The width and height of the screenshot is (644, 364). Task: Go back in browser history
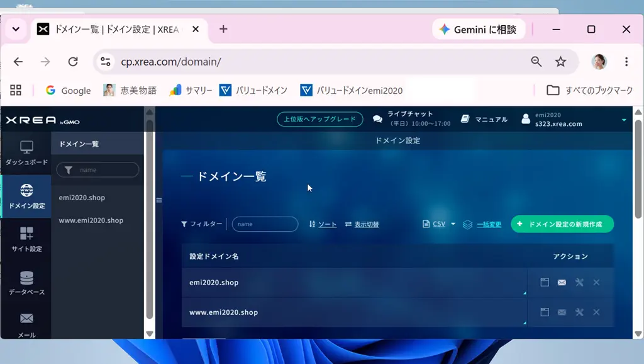18,62
